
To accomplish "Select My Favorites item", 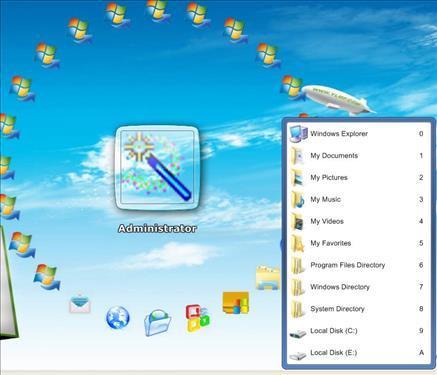I will tap(357, 243).
